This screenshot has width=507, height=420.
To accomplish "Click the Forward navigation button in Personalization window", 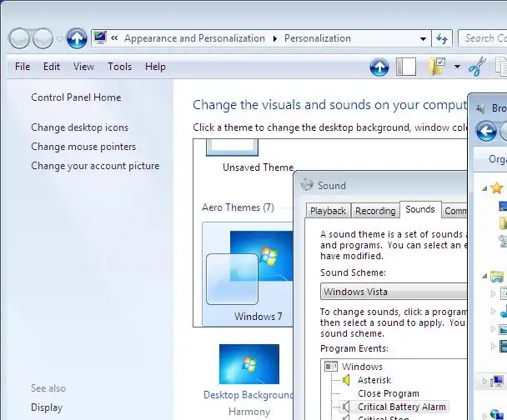I will [43, 38].
